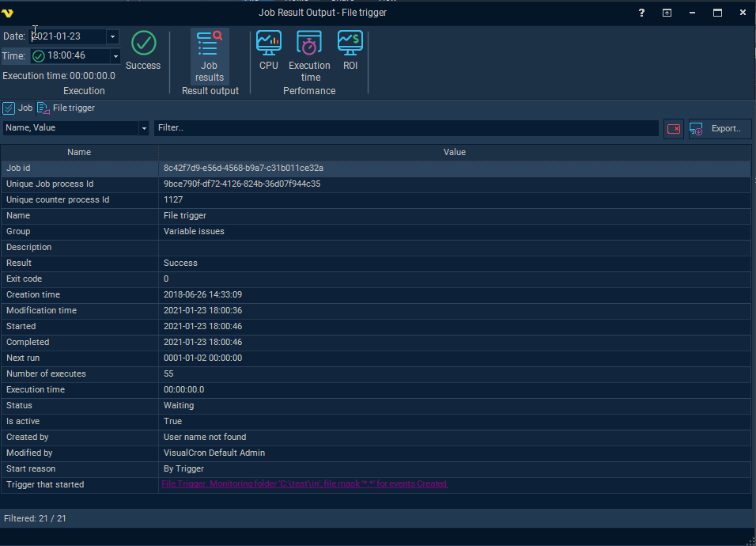
Task: Sort by the Value column header
Action: pyautogui.click(x=454, y=152)
